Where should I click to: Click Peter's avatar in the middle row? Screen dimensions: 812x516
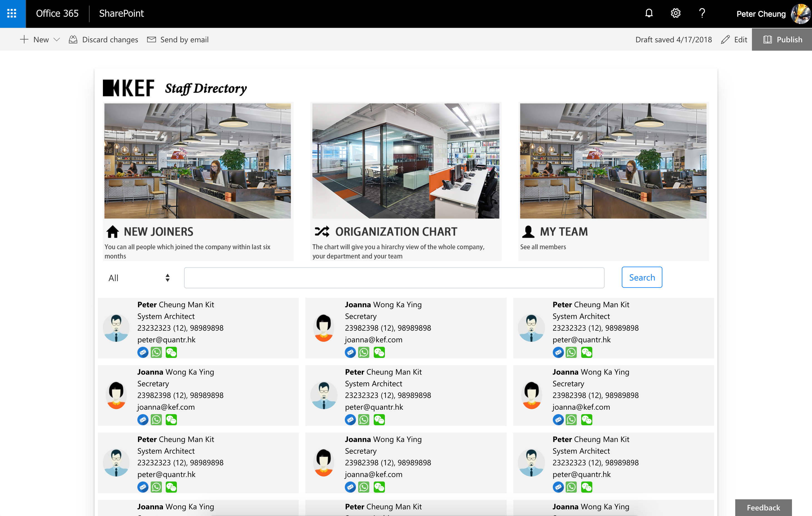pyautogui.click(x=324, y=395)
